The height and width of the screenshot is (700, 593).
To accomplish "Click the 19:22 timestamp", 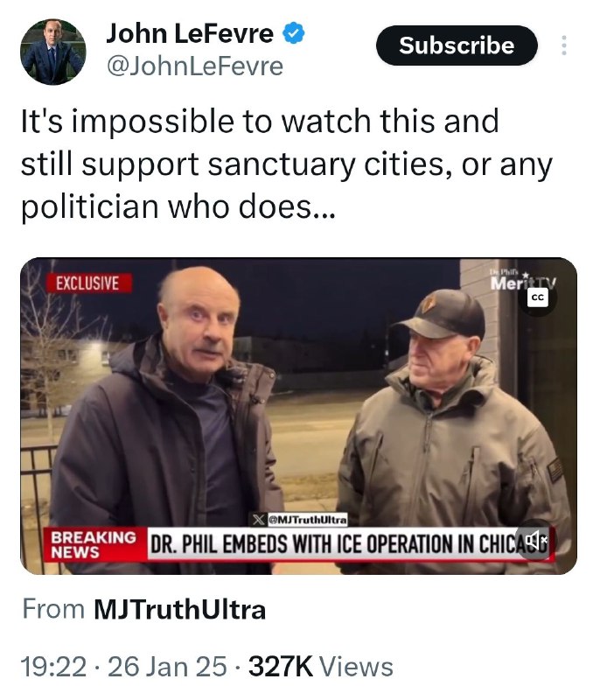I will click(53, 667).
